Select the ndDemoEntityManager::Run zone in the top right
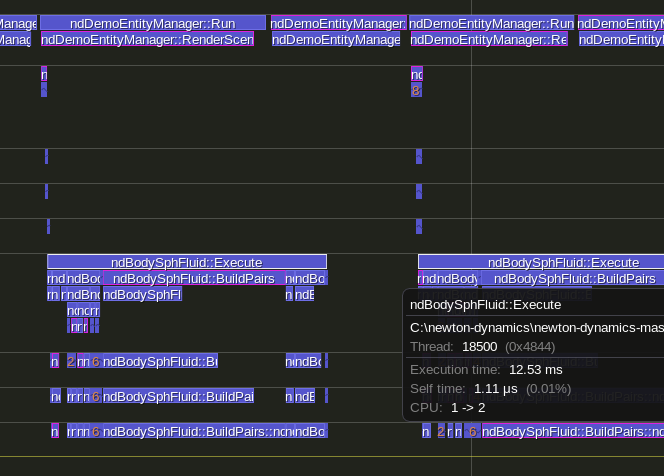This screenshot has height=476, width=664. coord(492,23)
